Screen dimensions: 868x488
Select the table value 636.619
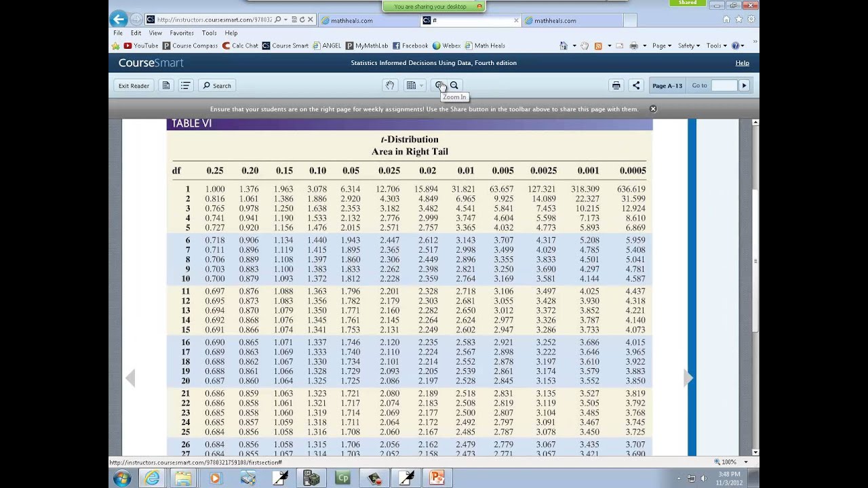[x=631, y=189]
